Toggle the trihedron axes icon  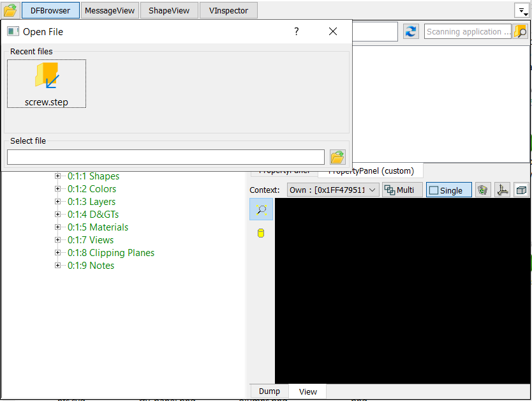click(x=503, y=190)
